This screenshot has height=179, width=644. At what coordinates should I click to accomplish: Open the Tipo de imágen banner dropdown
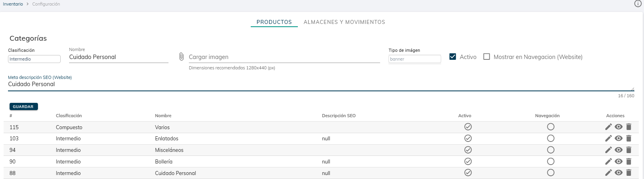pos(414,59)
